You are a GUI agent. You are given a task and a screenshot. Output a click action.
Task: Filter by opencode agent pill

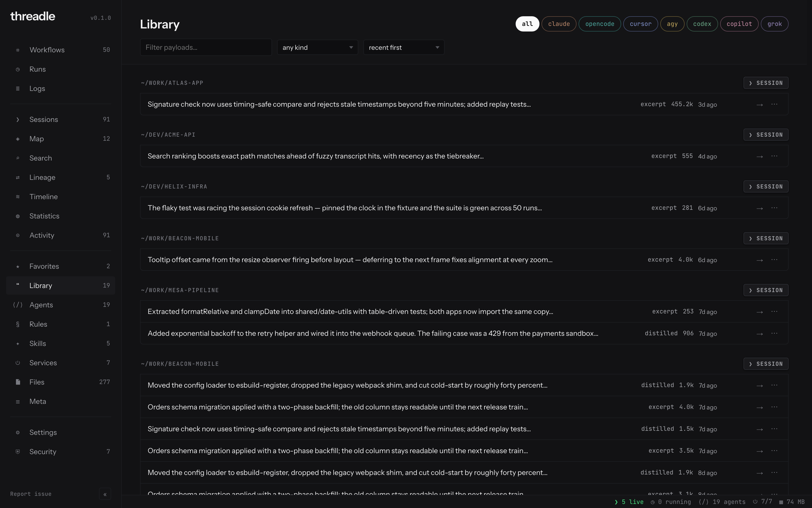point(600,24)
